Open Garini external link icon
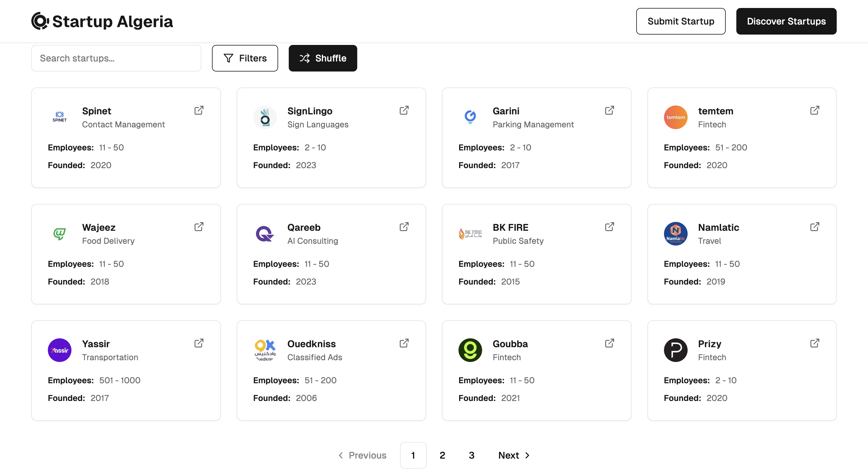868x471 pixels. coord(609,110)
